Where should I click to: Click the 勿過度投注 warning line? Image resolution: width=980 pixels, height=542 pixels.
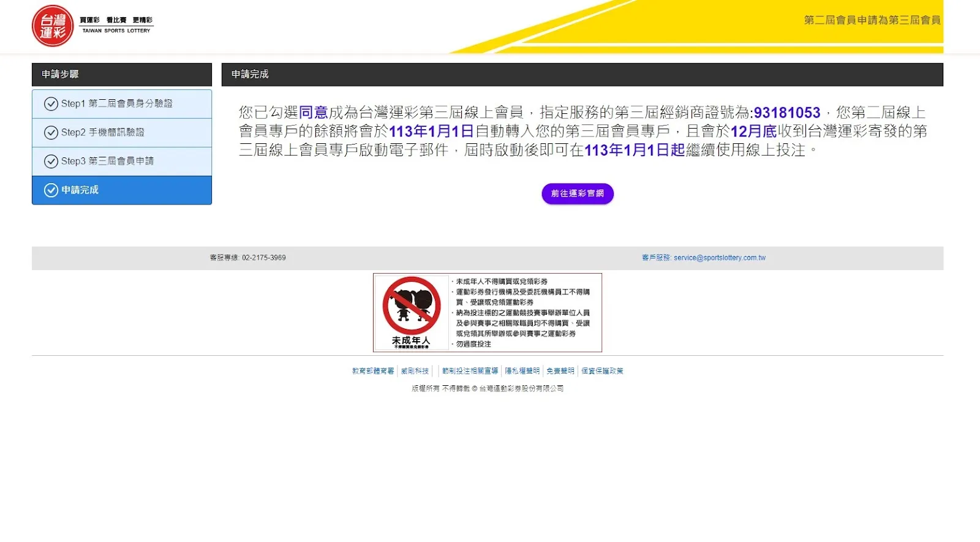(473, 344)
